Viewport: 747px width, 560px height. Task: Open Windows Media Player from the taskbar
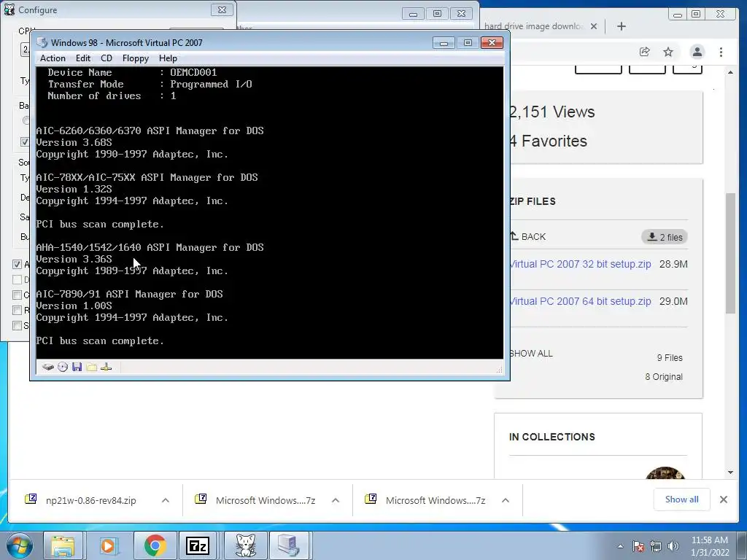click(108, 545)
